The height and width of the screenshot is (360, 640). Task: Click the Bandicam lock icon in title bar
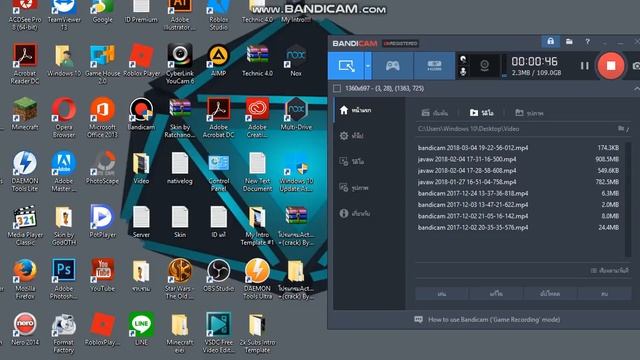pyautogui.click(x=550, y=42)
